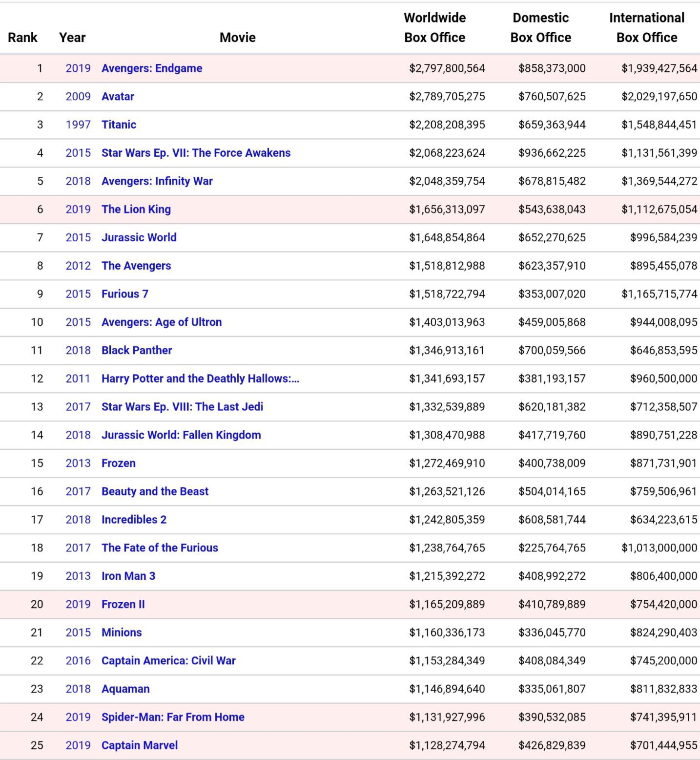Select Last Jedi domestic $620,181,382
The height and width of the screenshot is (760, 700).
[x=552, y=407]
